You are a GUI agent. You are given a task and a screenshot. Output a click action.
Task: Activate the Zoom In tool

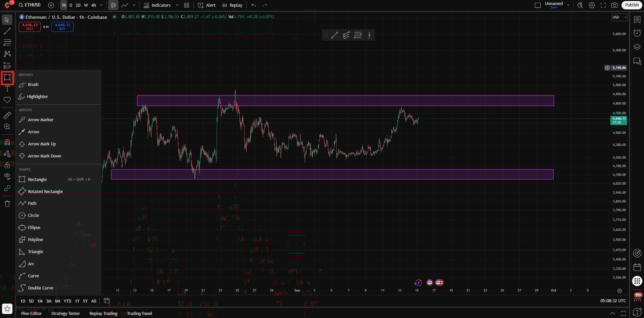[x=7, y=127]
